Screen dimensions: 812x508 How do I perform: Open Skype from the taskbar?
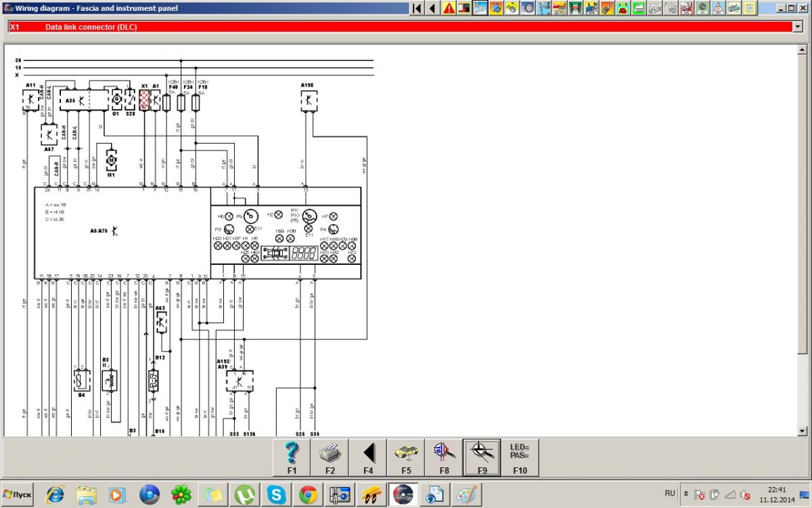tap(276, 495)
